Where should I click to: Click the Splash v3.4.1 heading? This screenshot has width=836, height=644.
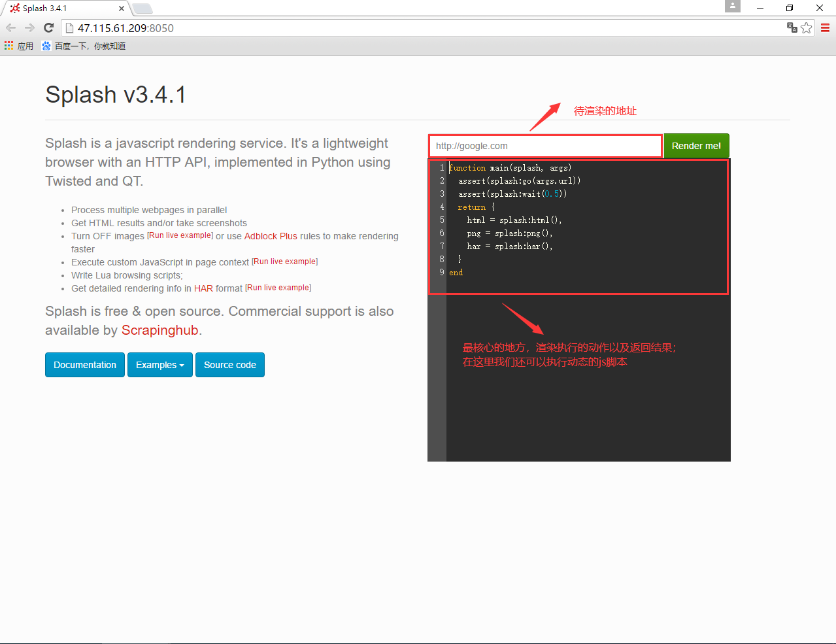[x=116, y=95]
